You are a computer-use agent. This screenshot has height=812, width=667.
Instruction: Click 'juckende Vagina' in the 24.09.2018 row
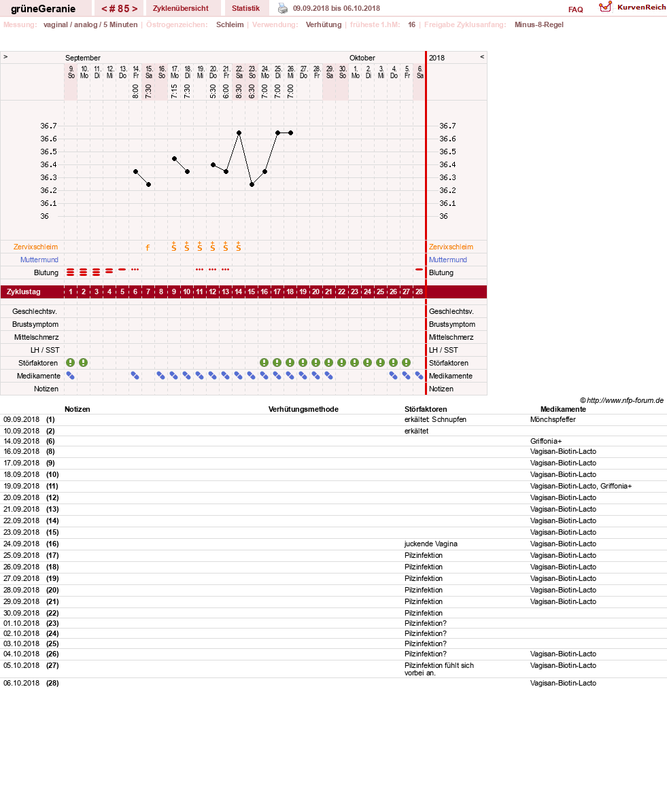coord(430,544)
